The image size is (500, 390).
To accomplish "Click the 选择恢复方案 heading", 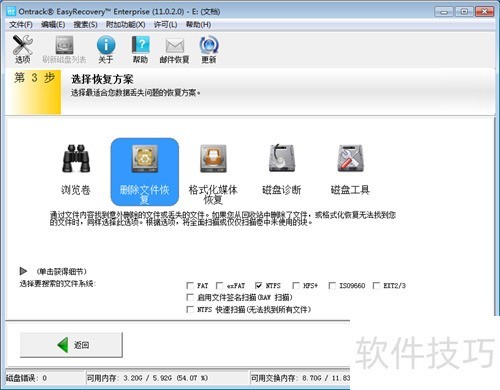I will [x=102, y=79].
